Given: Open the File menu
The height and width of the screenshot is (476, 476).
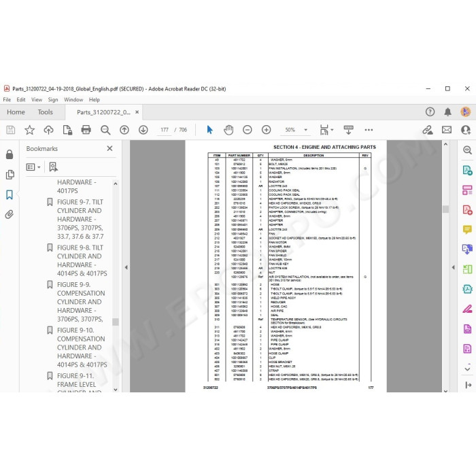Looking at the screenshot, I should 7,99.
